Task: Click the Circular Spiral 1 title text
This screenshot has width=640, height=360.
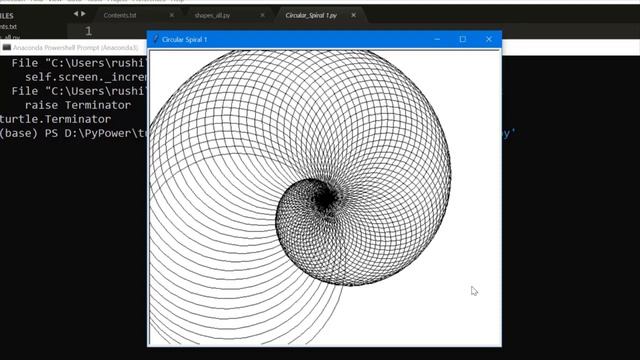Action: click(x=184, y=40)
